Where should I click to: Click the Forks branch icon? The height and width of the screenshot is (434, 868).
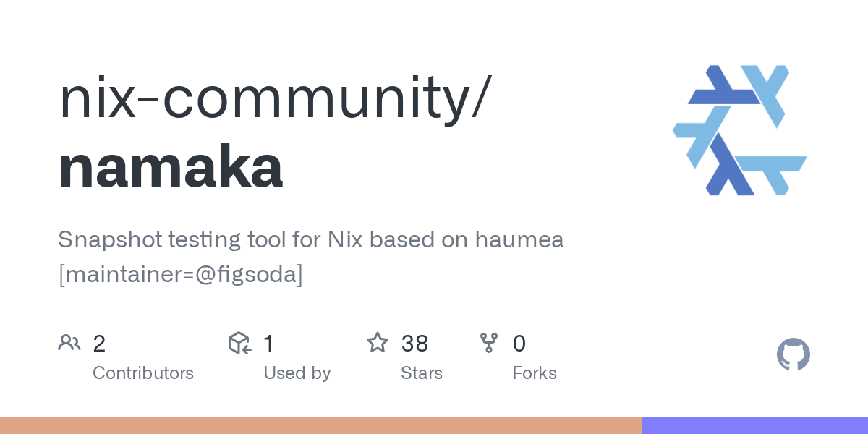tap(489, 343)
